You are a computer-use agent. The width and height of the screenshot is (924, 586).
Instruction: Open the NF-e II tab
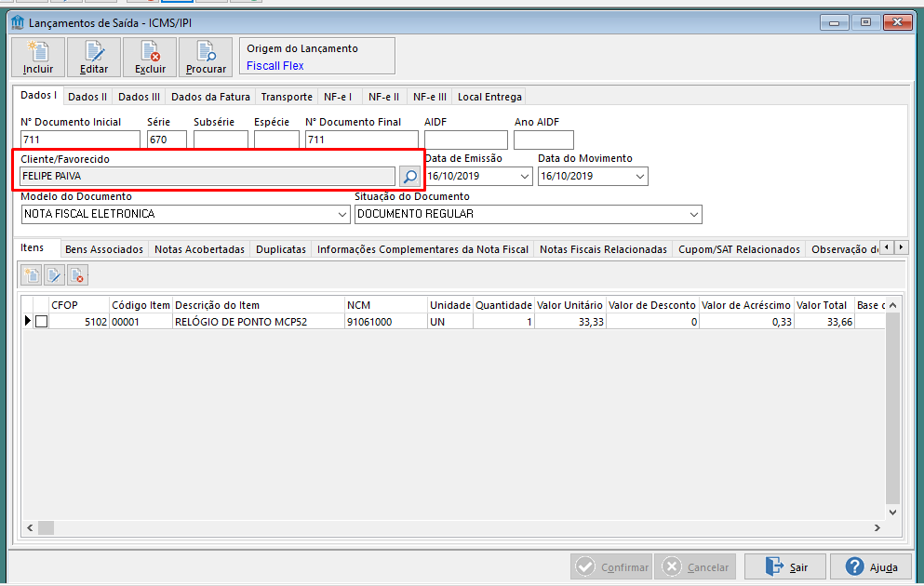[x=383, y=97]
